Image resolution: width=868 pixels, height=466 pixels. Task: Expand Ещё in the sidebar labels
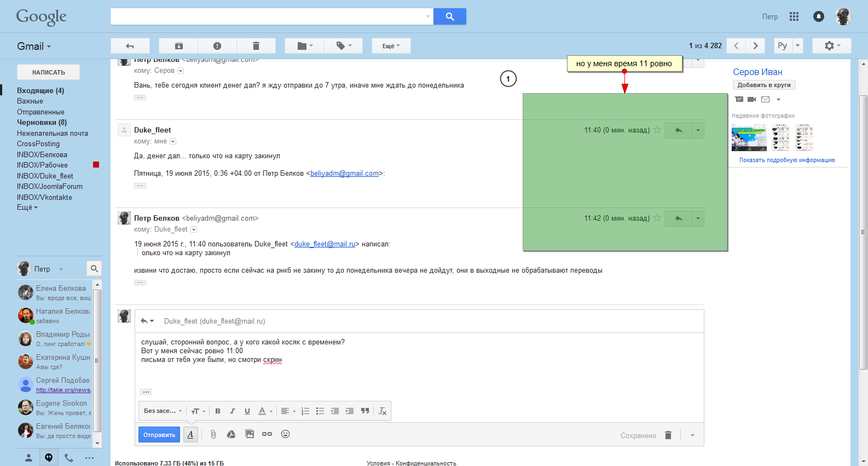pos(27,208)
